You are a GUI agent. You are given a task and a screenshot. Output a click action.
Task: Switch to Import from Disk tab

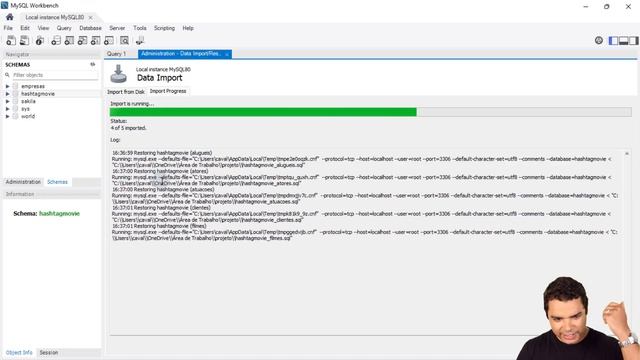point(126,92)
